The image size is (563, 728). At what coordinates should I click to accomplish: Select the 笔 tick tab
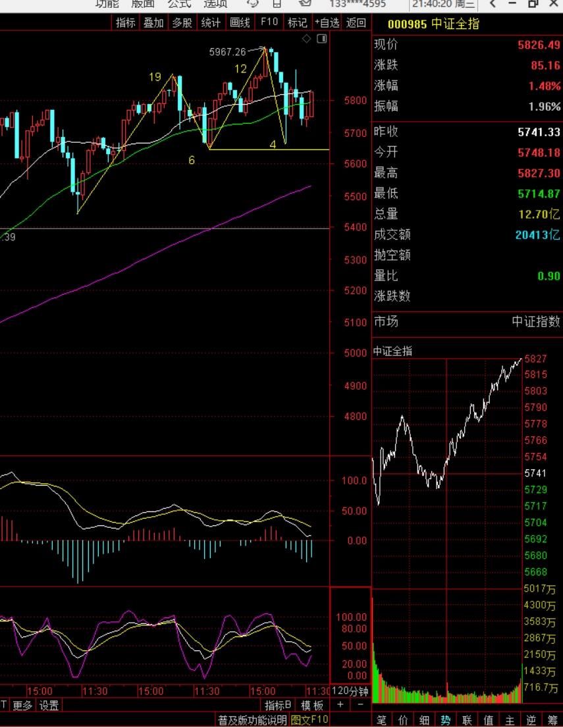382,720
